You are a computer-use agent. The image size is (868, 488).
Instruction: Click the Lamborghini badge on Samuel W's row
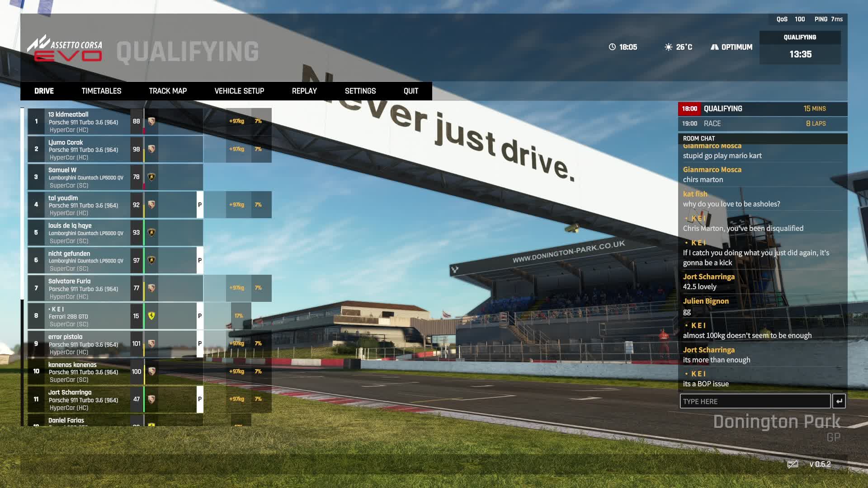tap(151, 177)
